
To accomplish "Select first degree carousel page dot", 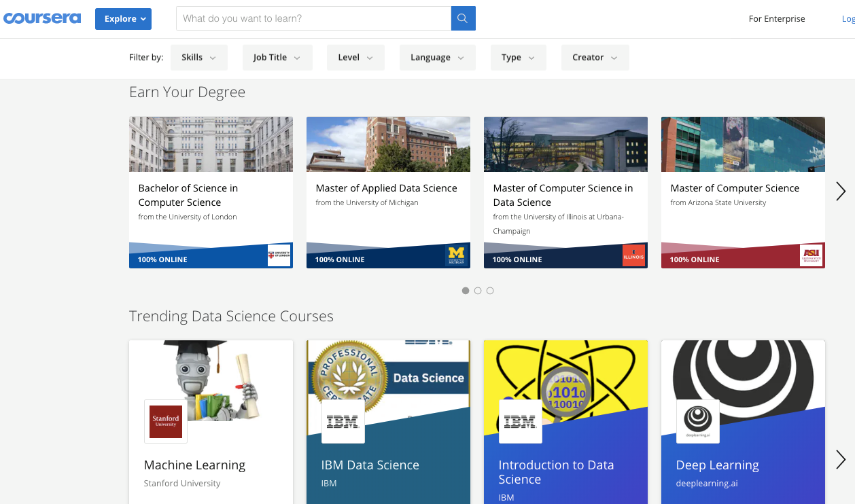I will (x=466, y=291).
